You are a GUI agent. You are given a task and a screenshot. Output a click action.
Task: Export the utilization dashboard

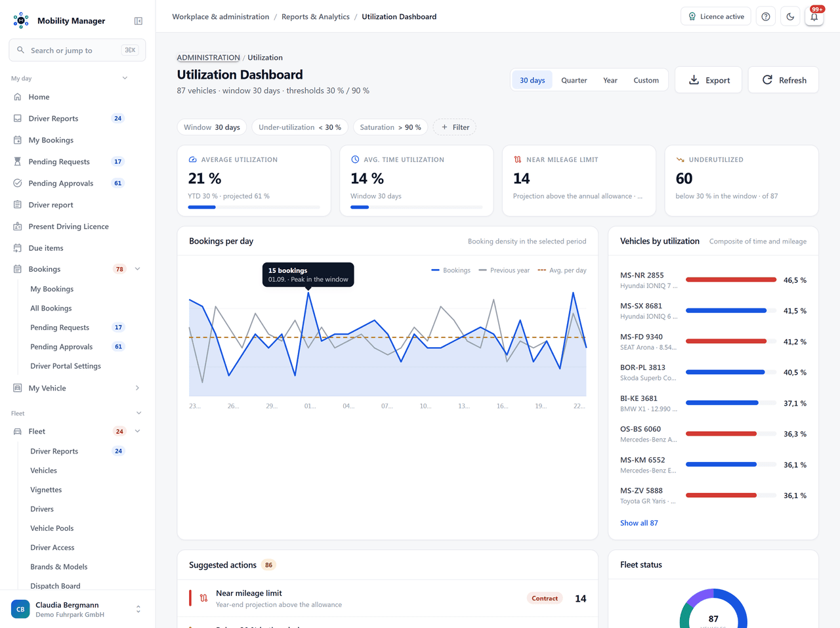click(709, 80)
